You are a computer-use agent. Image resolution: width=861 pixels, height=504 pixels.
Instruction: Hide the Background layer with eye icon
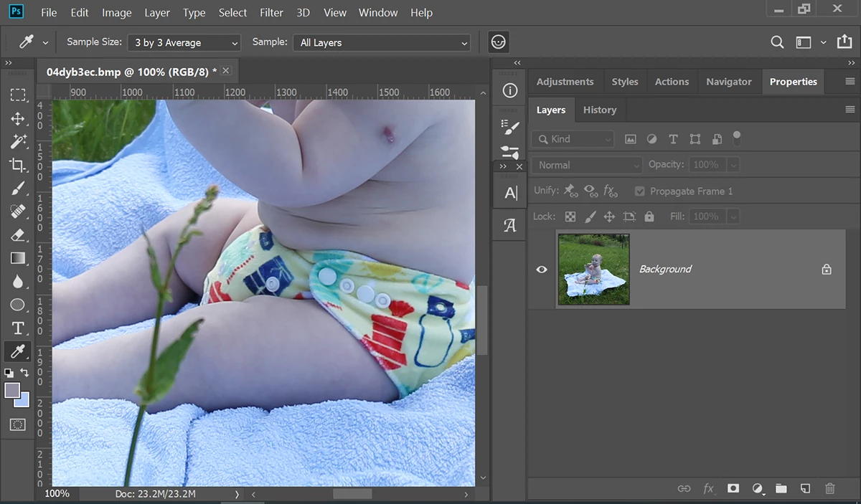pyautogui.click(x=542, y=270)
